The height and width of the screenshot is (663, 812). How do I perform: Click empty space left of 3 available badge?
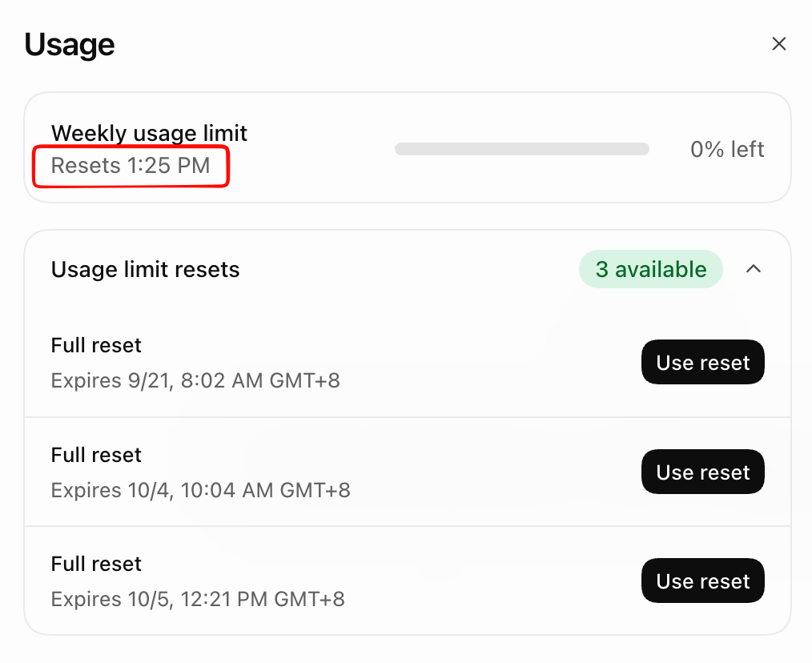click(x=409, y=269)
